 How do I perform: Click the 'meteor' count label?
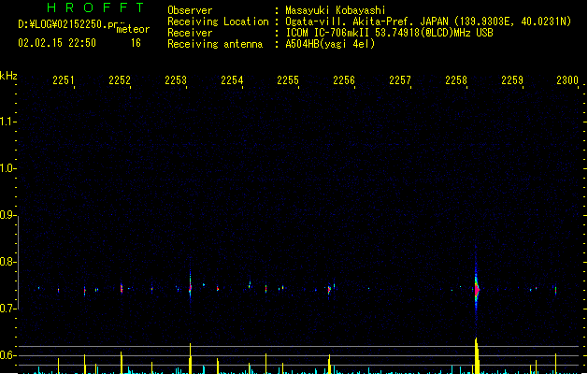pyautogui.click(x=133, y=29)
